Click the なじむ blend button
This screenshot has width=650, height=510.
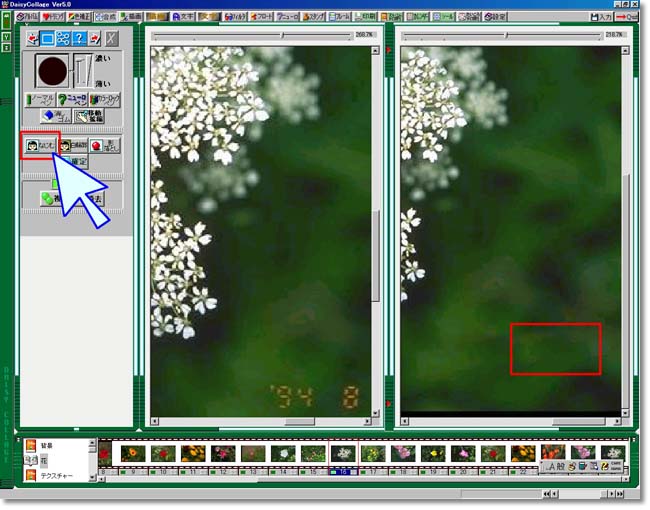click(40, 146)
